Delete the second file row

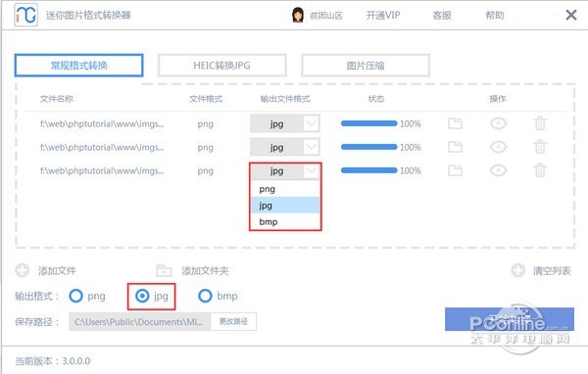click(x=540, y=147)
